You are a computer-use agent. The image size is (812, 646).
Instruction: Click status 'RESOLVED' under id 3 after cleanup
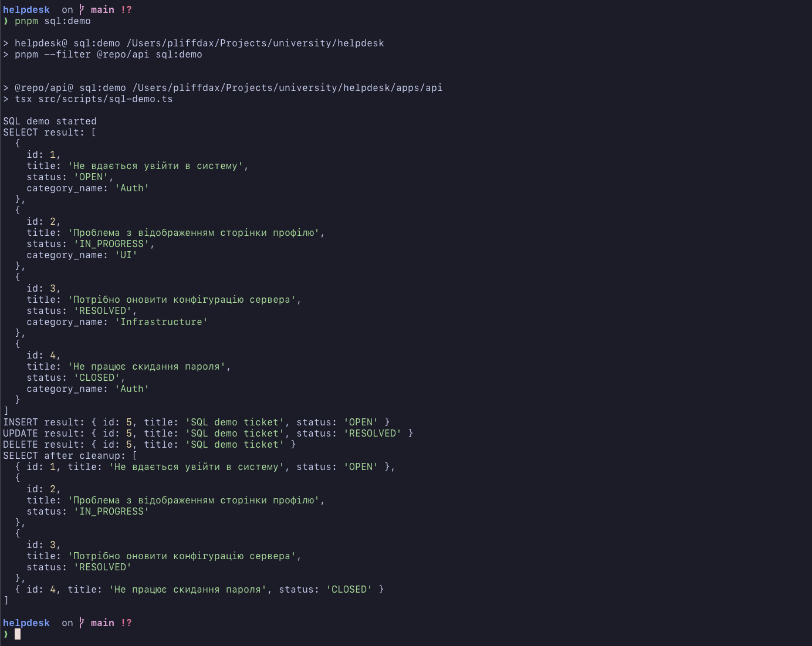tap(103, 567)
